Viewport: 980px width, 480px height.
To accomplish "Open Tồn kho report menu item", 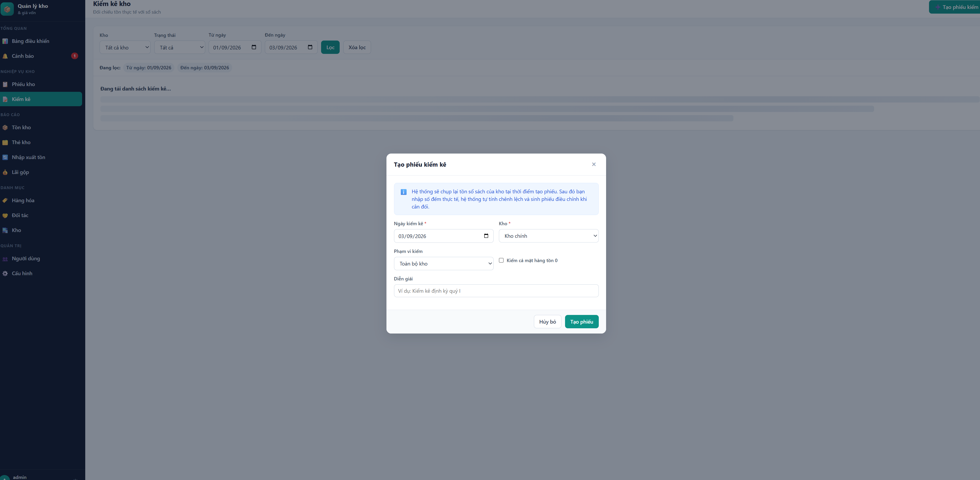I will (x=41, y=127).
